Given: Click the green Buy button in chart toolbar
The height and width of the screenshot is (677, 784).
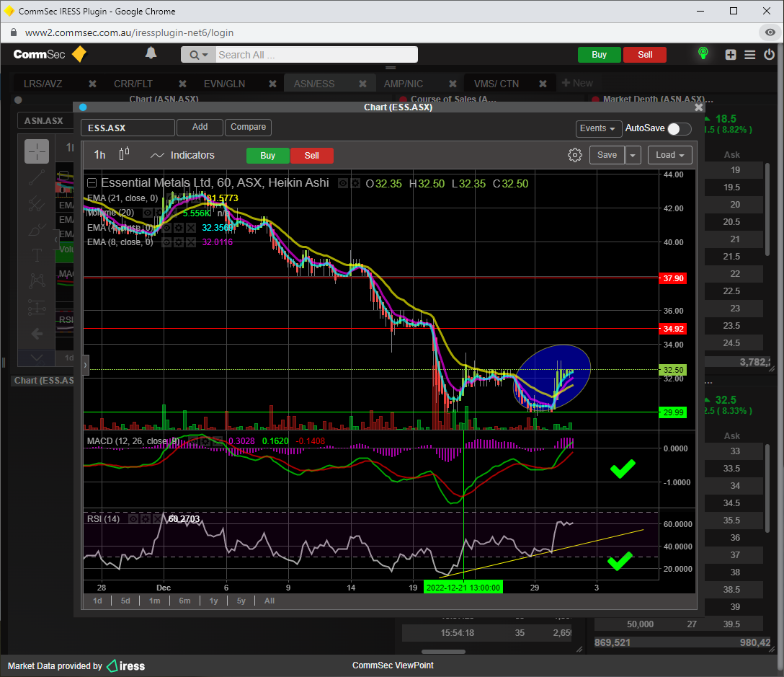Looking at the screenshot, I should 267,156.
